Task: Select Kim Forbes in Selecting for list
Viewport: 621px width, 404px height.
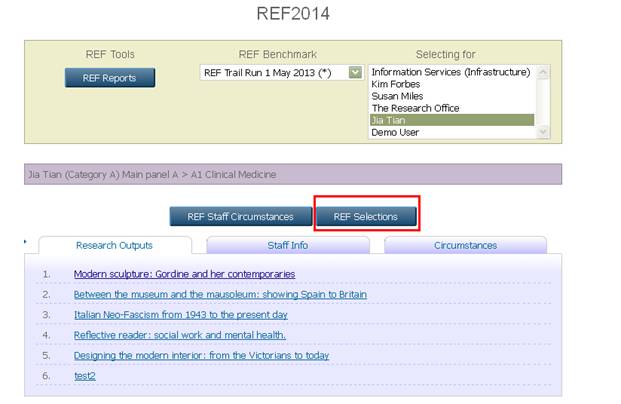Action: pos(452,84)
